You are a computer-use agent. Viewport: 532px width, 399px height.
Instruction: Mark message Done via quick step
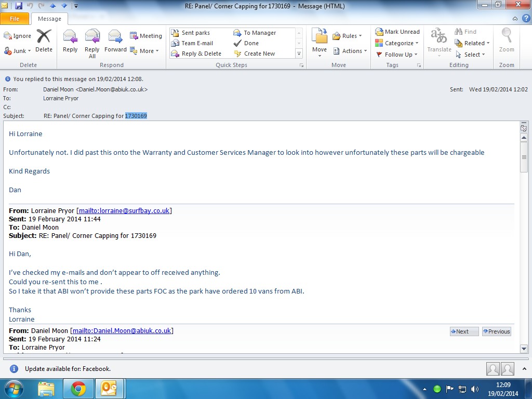[246, 43]
